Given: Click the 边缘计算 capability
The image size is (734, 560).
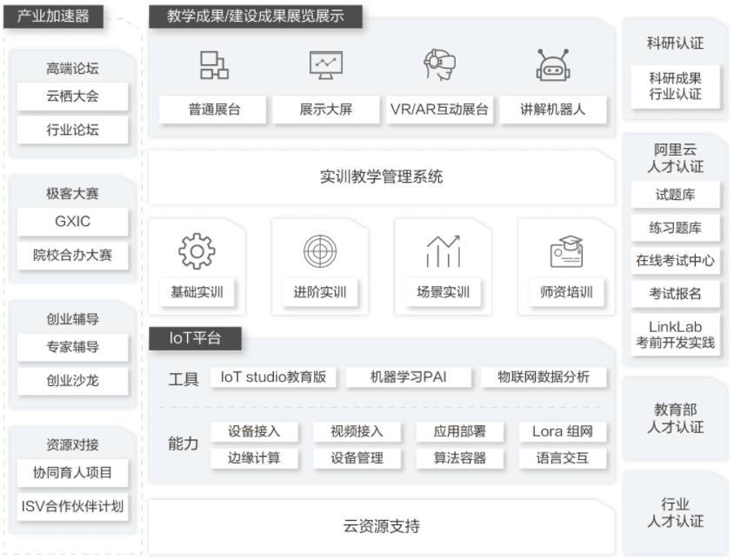Looking at the screenshot, I should point(254,458).
